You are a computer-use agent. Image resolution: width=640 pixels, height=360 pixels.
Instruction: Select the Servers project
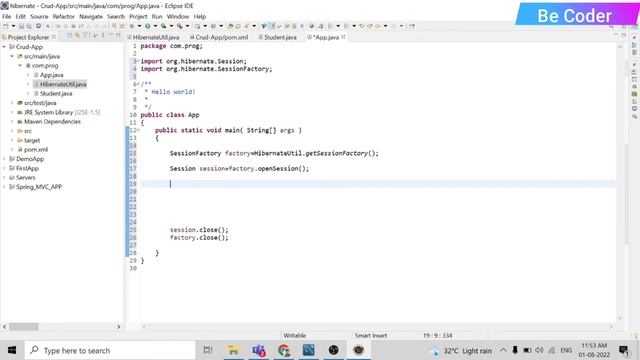point(25,178)
